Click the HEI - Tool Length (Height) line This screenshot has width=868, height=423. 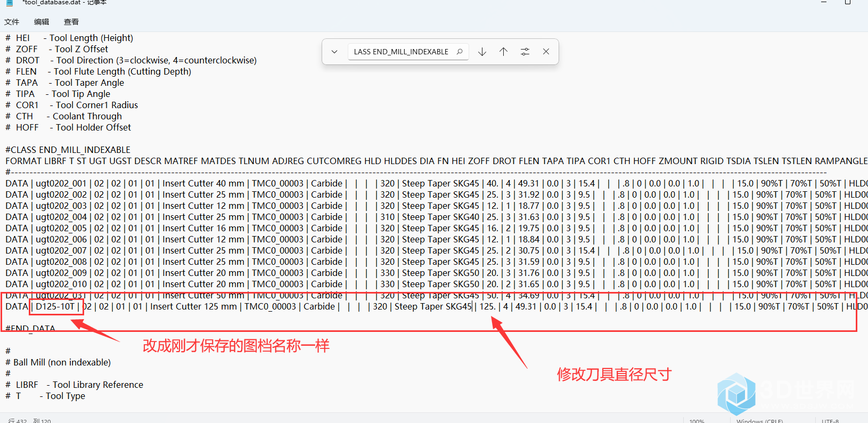coord(69,38)
